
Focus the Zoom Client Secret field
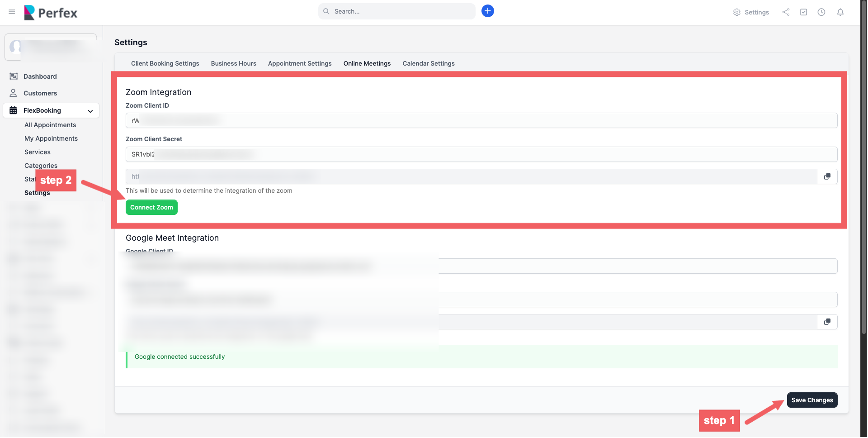pyautogui.click(x=481, y=154)
